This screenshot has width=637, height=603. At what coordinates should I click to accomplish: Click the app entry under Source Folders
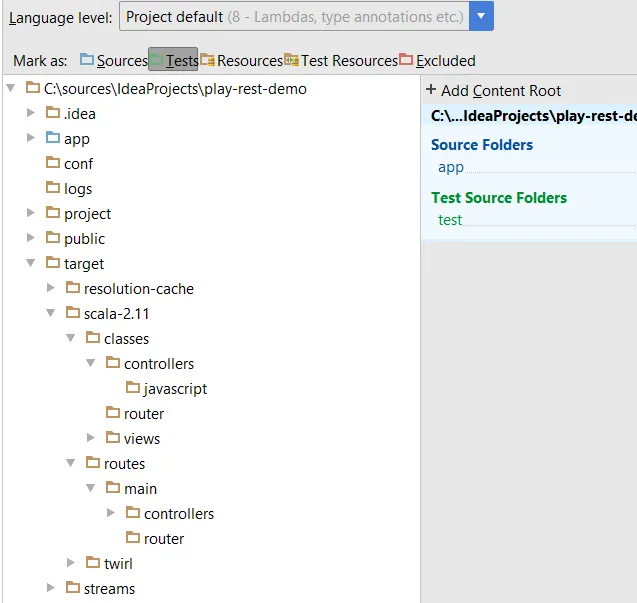click(451, 167)
